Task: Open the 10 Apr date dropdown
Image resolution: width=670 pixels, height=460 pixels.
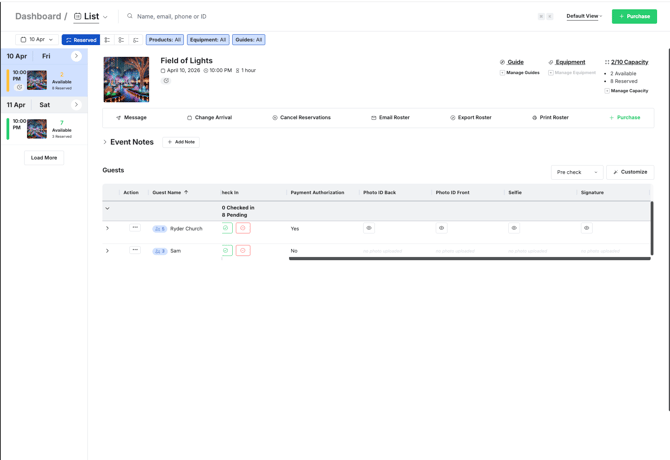Action: pyautogui.click(x=37, y=40)
